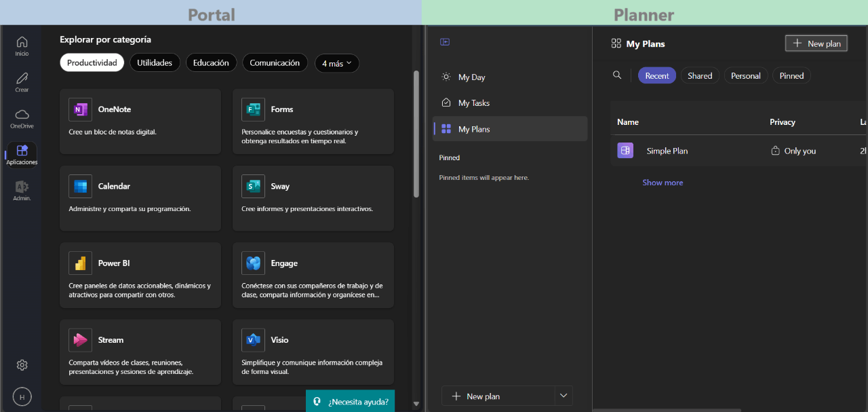Click lock icon next to Only you

pos(775,151)
